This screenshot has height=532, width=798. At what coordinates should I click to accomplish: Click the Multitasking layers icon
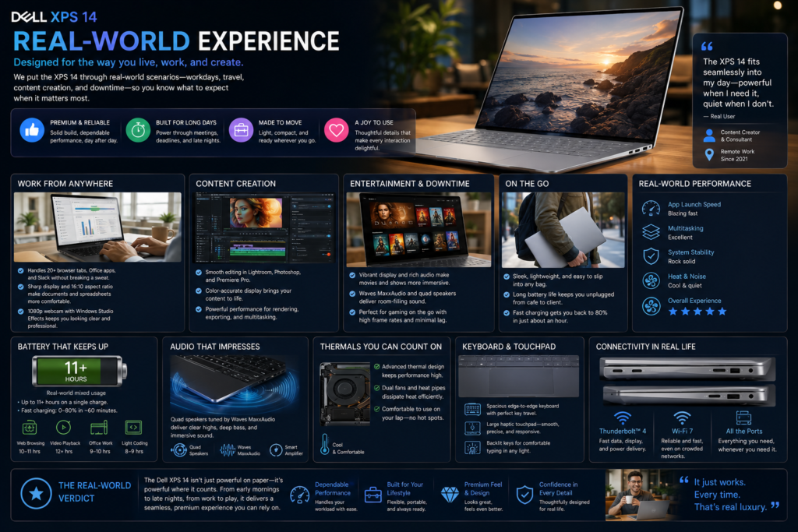pyautogui.click(x=651, y=232)
